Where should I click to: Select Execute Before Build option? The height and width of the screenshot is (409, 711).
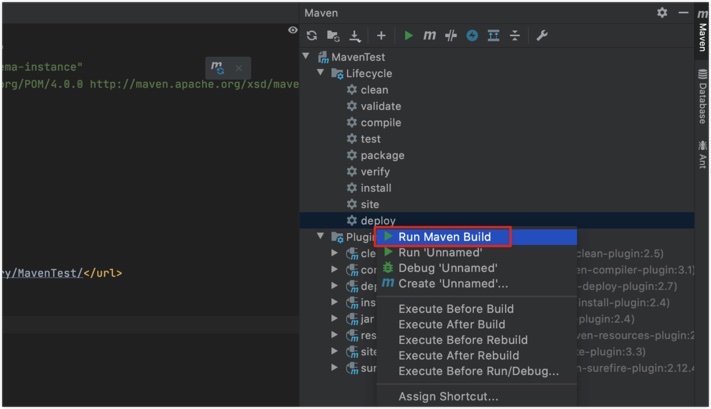pos(477,309)
